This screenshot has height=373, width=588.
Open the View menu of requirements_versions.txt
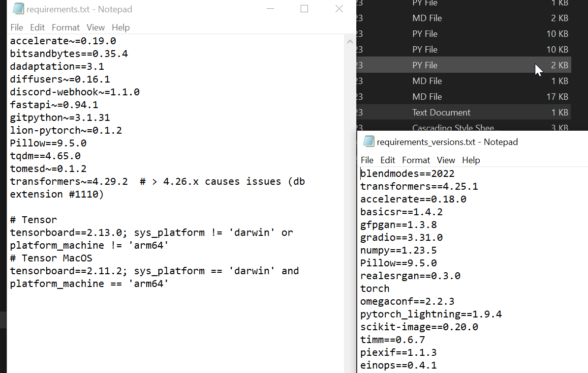click(446, 160)
